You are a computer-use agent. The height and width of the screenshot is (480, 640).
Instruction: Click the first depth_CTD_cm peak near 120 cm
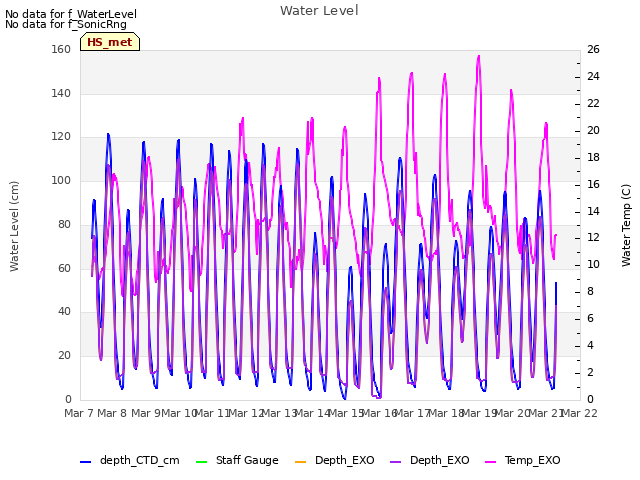tap(108, 134)
